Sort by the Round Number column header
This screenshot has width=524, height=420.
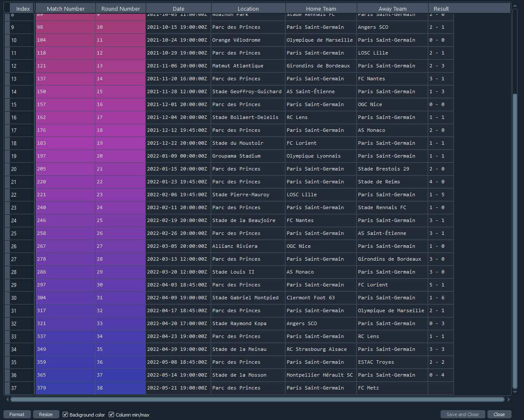pos(121,9)
